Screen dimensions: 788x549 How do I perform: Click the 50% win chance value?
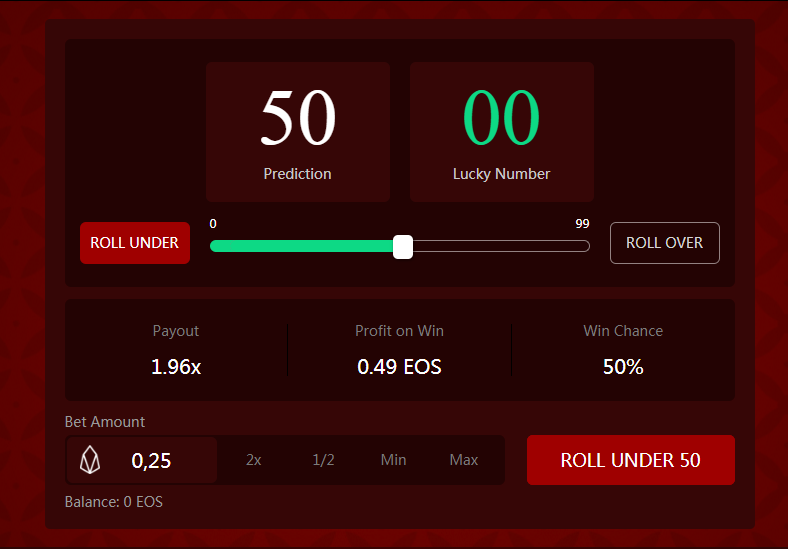point(623,367)
